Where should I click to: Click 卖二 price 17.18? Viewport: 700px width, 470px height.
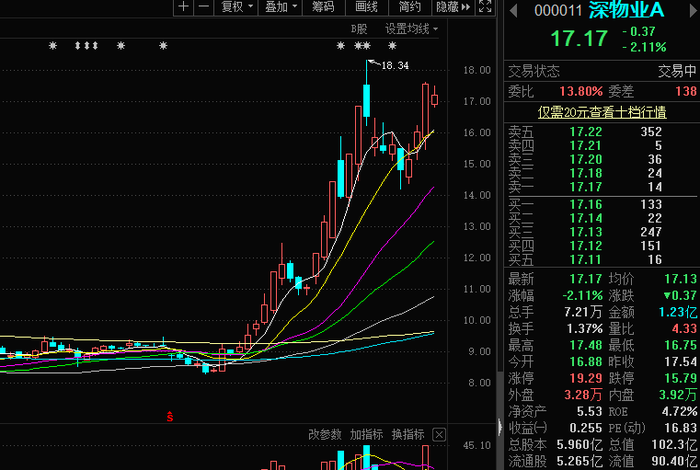click(586, 173)
